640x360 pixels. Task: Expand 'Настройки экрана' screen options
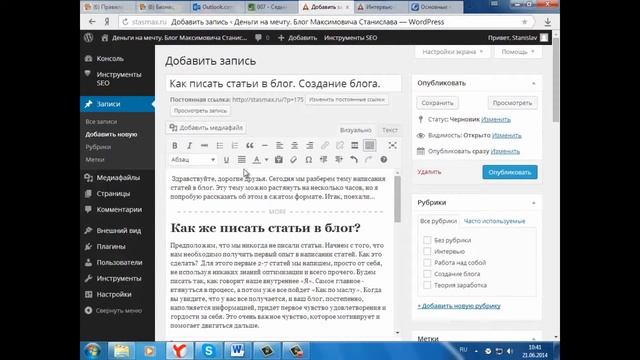(x=452, y=52)
